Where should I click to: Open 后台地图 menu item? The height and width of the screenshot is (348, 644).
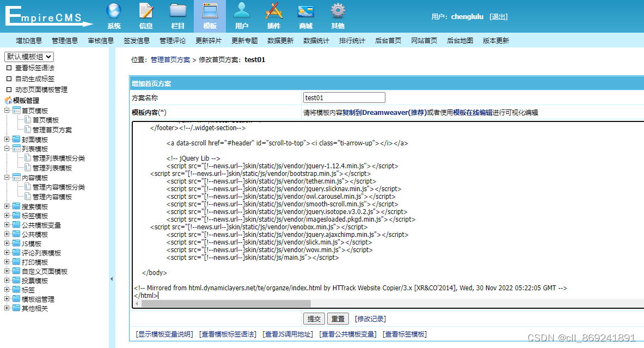[x=460, y=41]
